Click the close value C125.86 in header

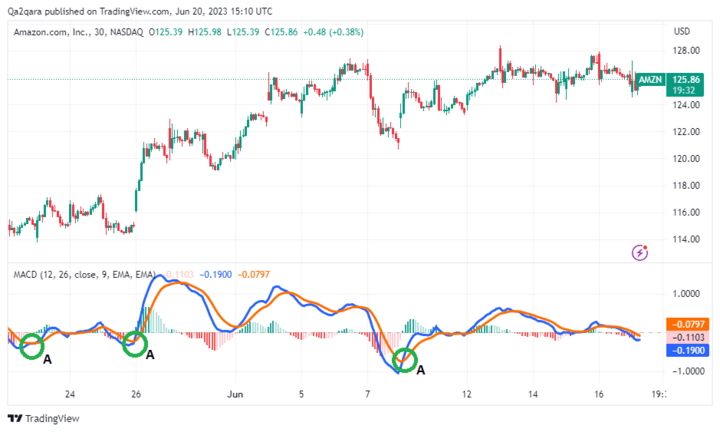pyautogui.click(x=281, y=32)
